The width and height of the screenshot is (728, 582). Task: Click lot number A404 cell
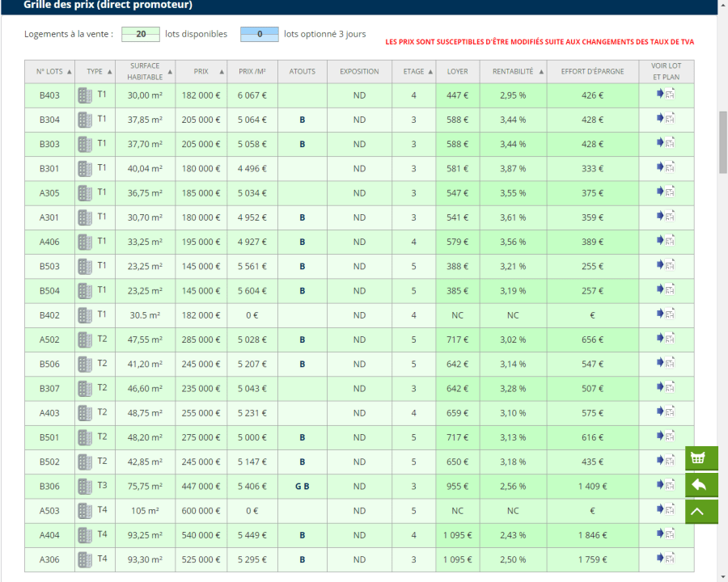coord(49,535)
